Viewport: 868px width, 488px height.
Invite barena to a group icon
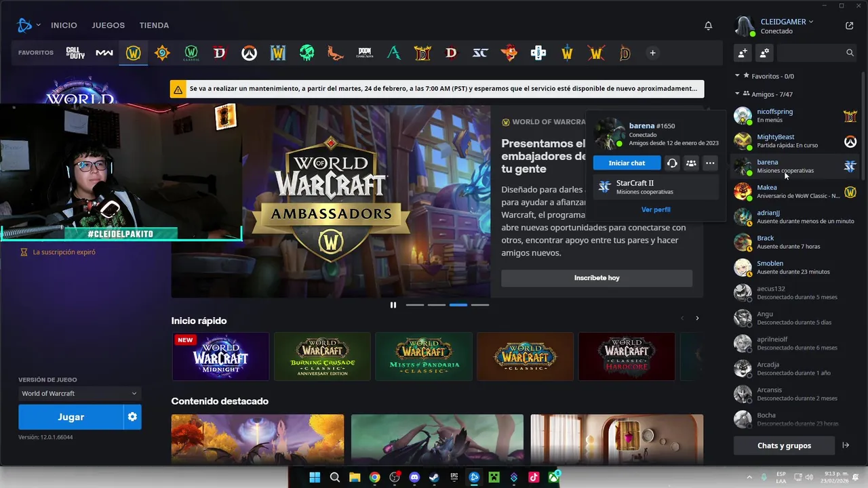691,163
